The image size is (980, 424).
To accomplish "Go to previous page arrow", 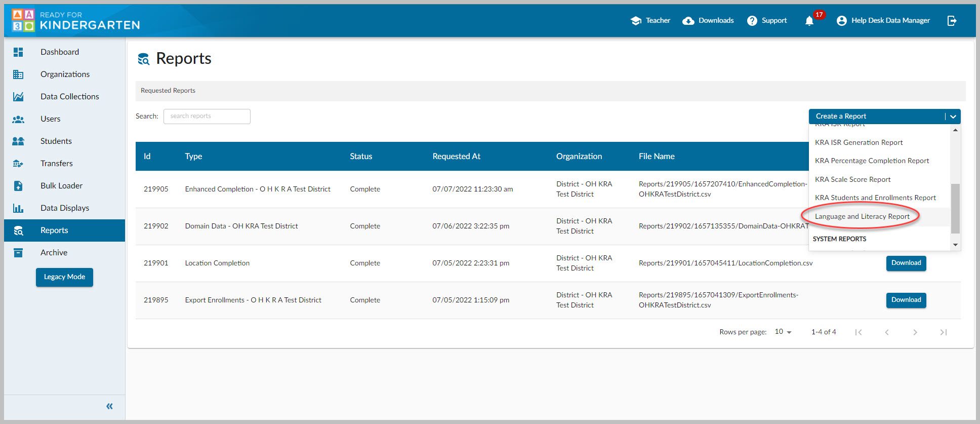I will 887,332.
